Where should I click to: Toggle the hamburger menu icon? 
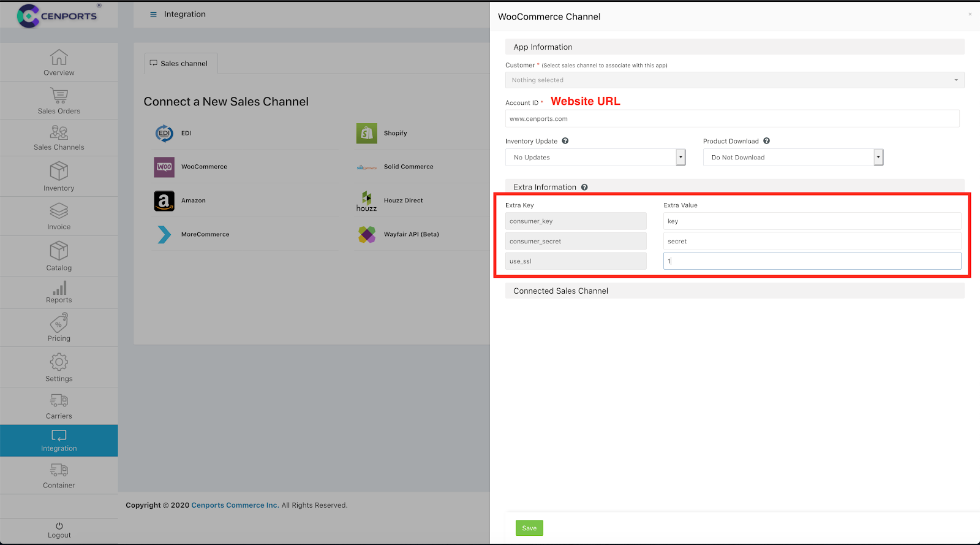153,15
